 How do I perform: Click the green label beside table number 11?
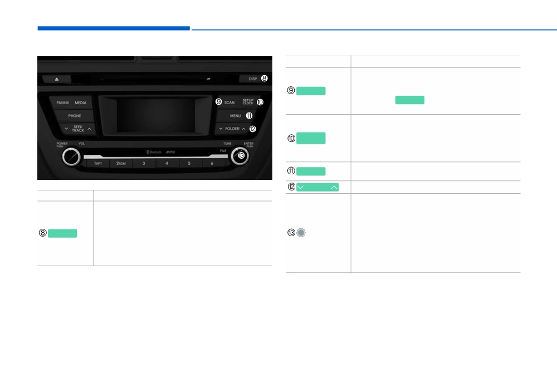pos(311,171)
